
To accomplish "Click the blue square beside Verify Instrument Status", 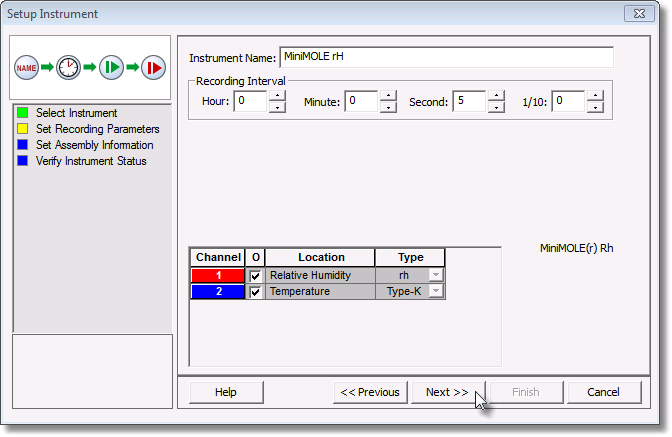I will point(23,161).
